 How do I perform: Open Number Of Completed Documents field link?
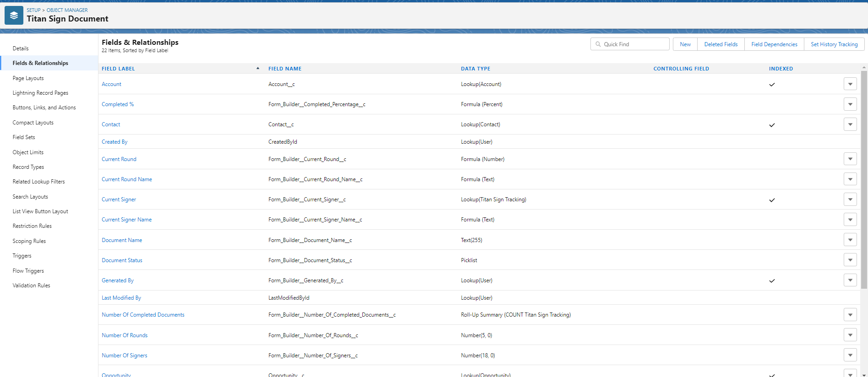coord(143,315)
